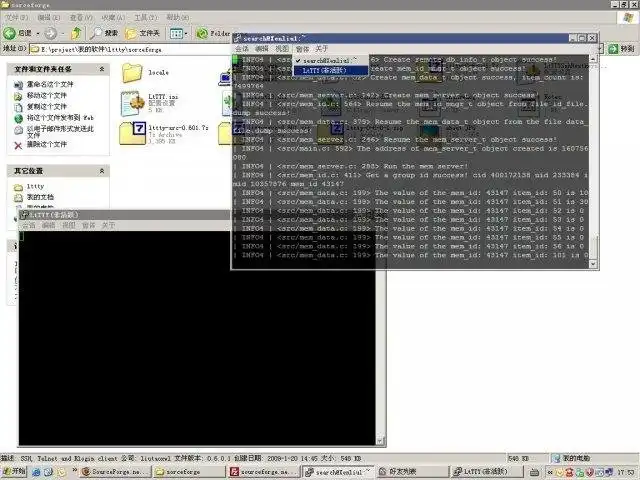Click Internet Explorer quick launch icon
Screen dimensions: 640x480
36,472
